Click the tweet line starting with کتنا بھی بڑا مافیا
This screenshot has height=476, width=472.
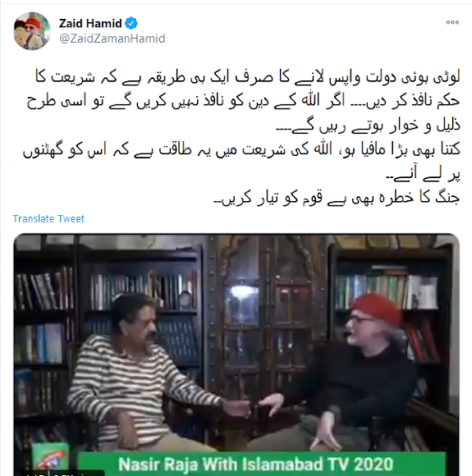point(241,150)
